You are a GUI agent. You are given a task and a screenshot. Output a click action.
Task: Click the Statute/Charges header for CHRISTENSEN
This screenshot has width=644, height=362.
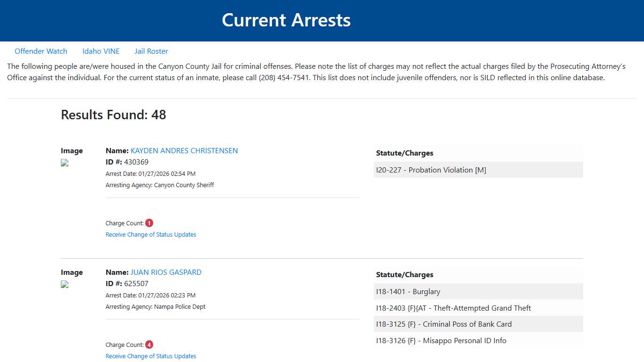[405, 153]
